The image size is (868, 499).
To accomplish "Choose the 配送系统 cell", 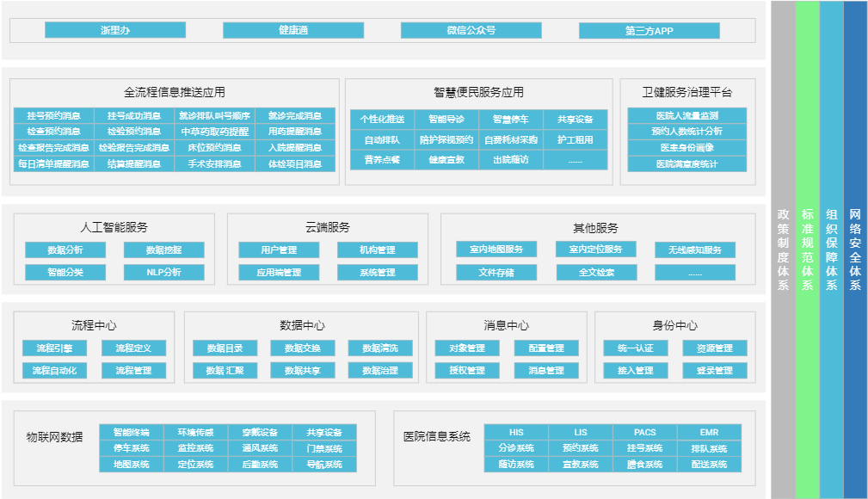I will tap(709, 465).
